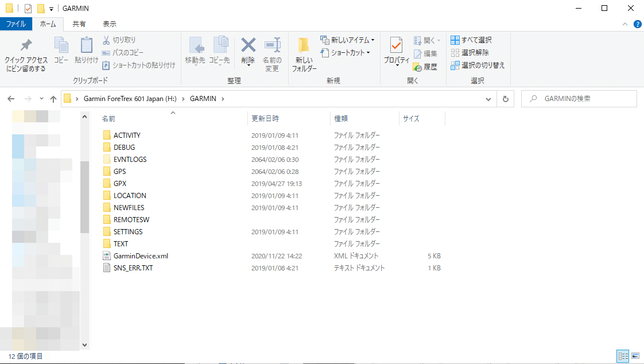644x364 pixels.
Task: Click パスのコピー (Copy path) item
Action: [x=123, y=53]
